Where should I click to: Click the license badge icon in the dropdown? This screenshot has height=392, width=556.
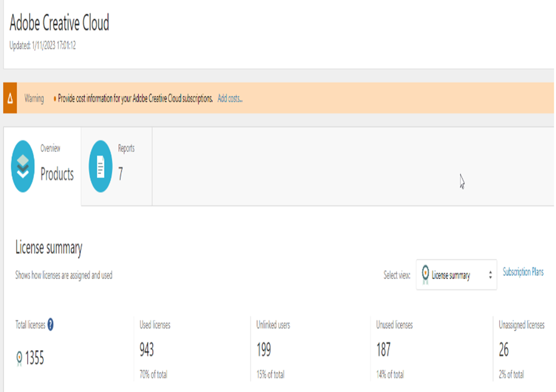[425, 275]
